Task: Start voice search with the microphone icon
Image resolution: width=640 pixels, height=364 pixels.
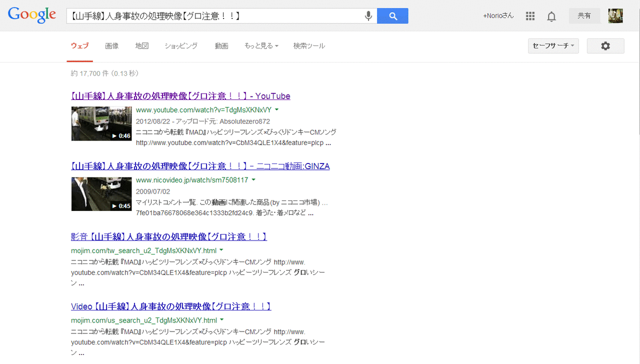Action: pyautogui.click(x=368, y=16)
